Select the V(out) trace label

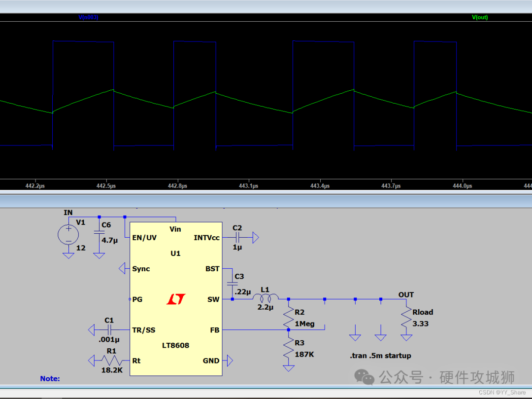[x=480, y=17]
